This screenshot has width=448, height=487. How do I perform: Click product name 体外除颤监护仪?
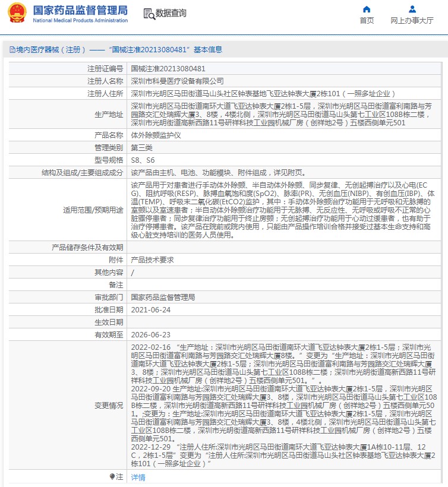coord(156,135)
